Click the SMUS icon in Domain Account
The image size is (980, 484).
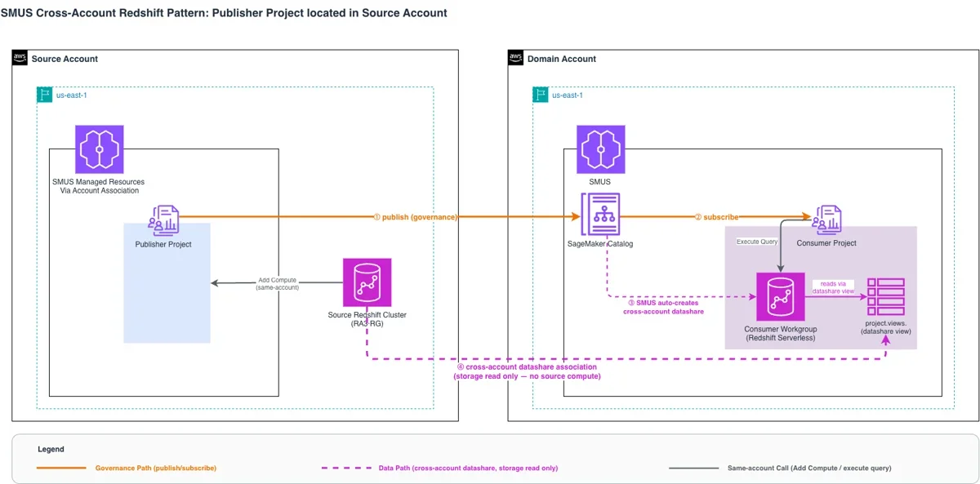[x=600, y=149]
